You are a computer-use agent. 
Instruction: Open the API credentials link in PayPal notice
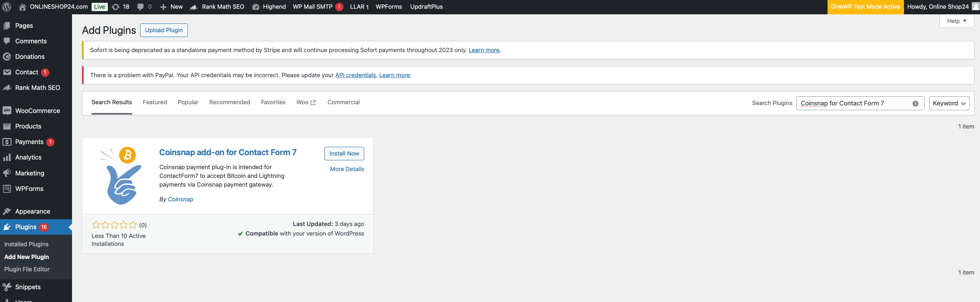pyautogui.click(x=355, y=75)
